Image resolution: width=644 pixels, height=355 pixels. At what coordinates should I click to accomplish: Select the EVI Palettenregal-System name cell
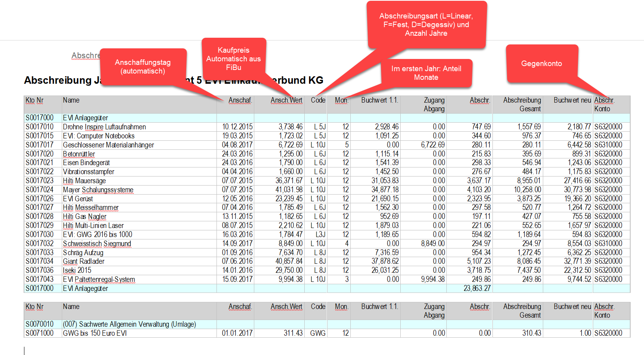[x=99, y=280]
